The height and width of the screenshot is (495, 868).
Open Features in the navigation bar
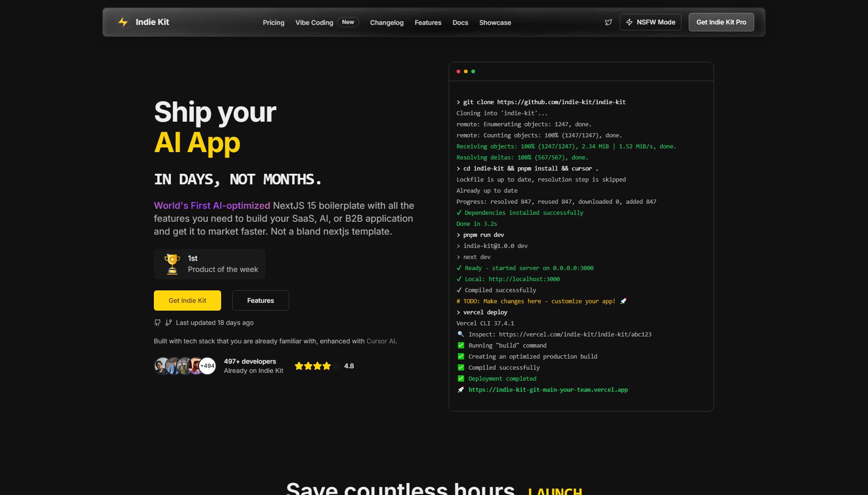[428, 23]
